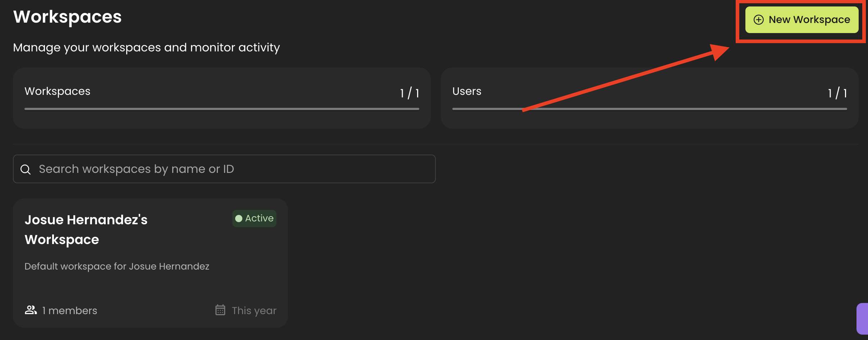
Task: Click the Users stat card label
Action: tap(467, 91)
